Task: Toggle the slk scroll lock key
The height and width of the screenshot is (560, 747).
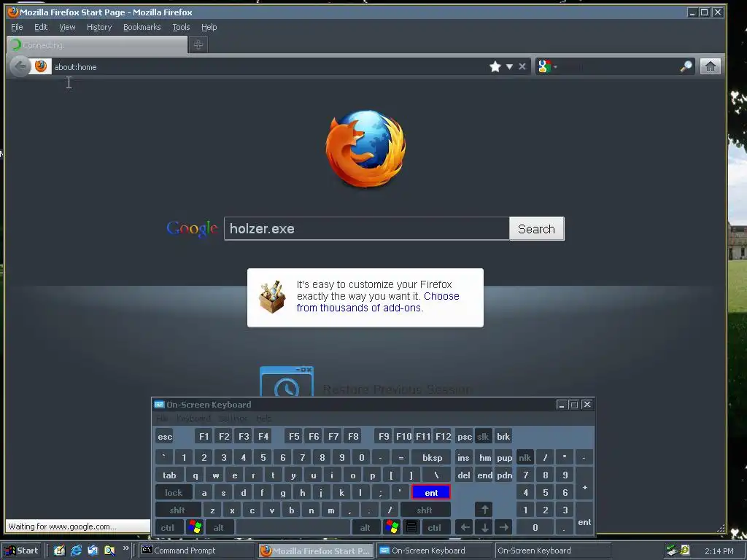Action: coord(483,437)
